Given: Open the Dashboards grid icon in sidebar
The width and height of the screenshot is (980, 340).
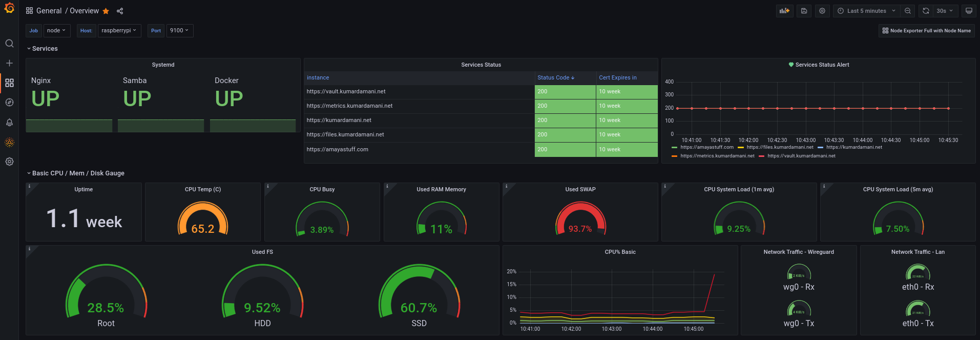Looking at the screenshot, I should coord(9,83).
